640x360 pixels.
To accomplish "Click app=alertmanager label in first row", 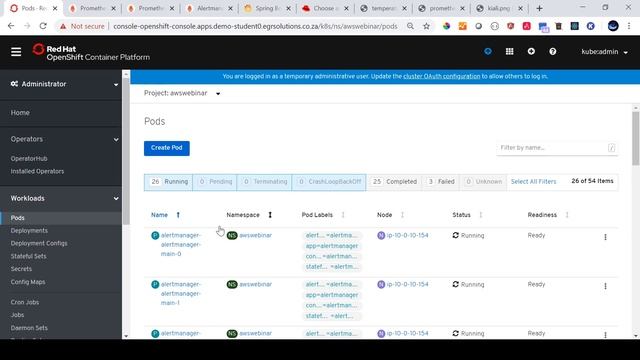I will (331, 246).
